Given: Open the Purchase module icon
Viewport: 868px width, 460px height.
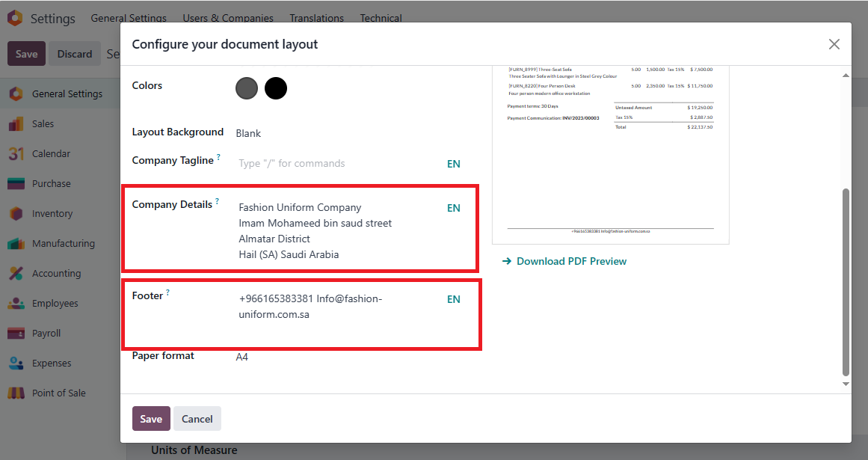Looking at the screenshot, I should coord(16,184).
